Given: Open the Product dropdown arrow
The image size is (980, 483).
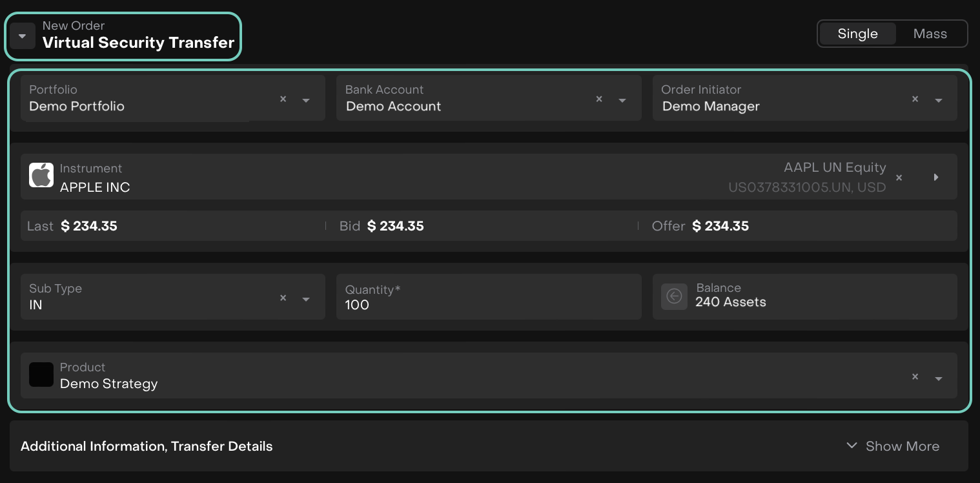Looking at the screenshot, I should [x=939, y=378].
